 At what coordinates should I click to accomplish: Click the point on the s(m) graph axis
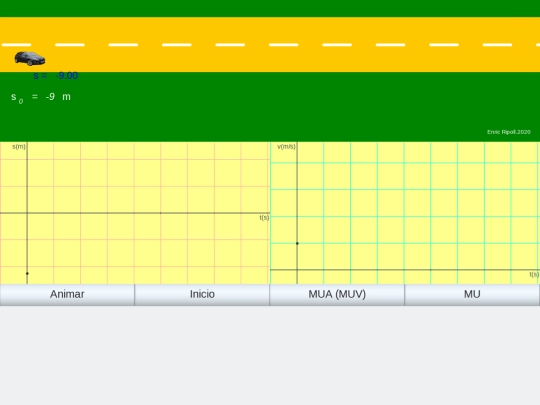click(x=27, y=273)
